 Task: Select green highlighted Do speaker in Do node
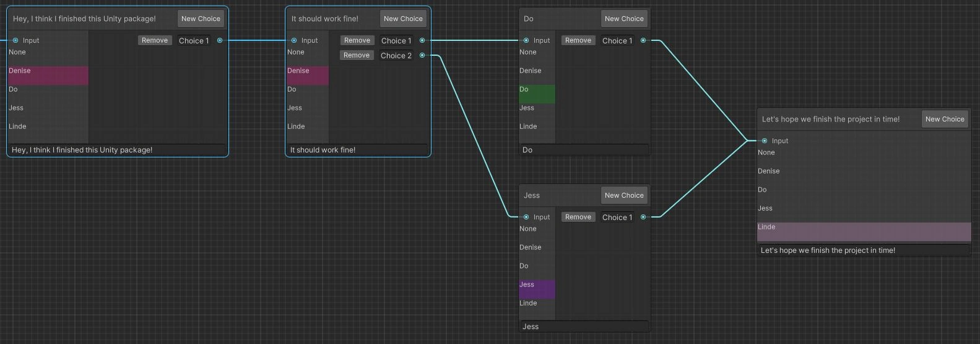point(537,94)
